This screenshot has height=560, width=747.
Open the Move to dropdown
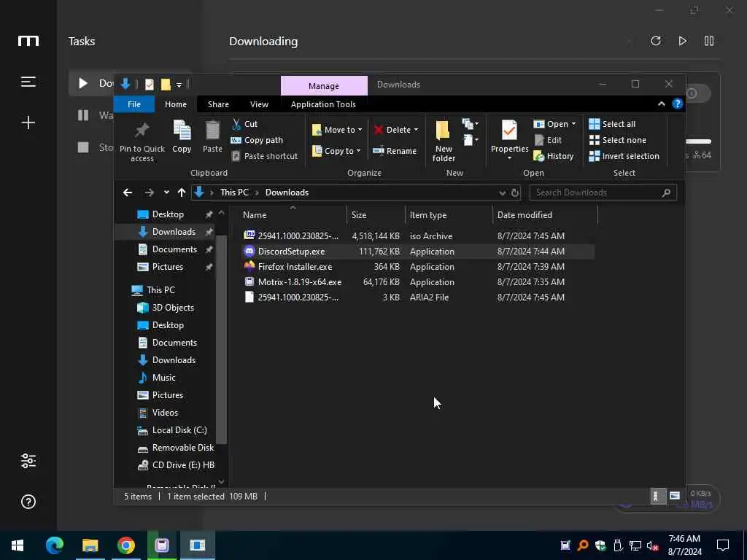[337, 130]
